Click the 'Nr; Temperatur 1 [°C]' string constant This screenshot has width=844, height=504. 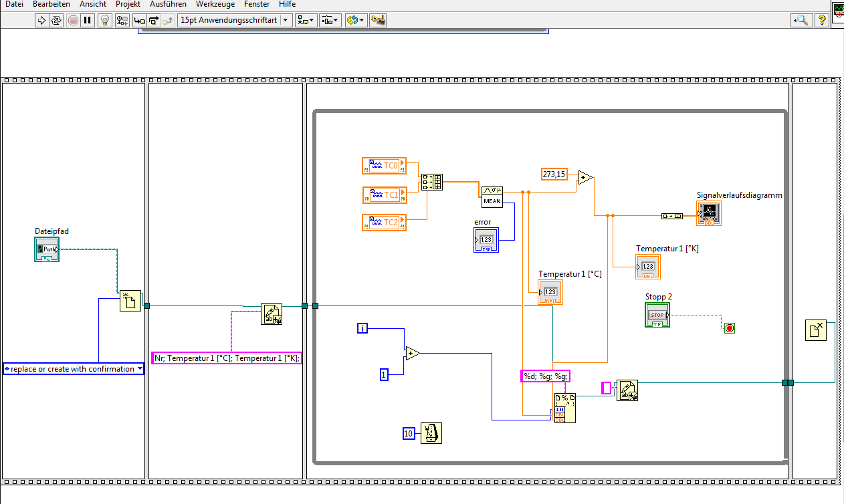pos(227,358)
